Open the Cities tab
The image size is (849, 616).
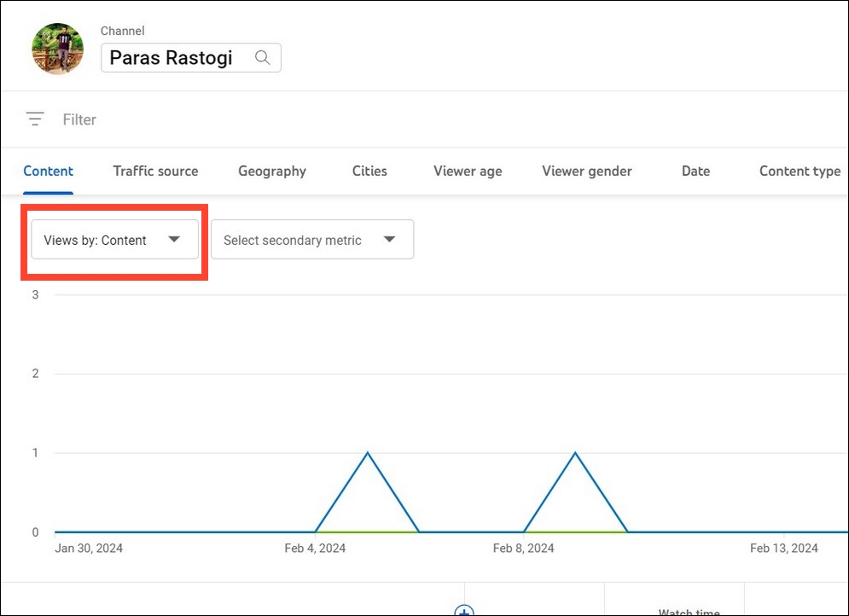click(x=369, y=171)
